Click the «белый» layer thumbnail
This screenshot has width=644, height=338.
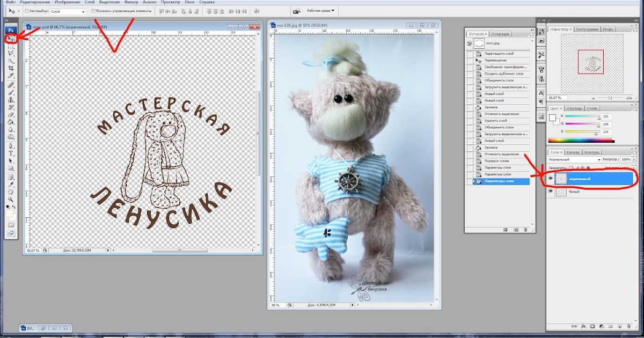click(x=561, y=191)
